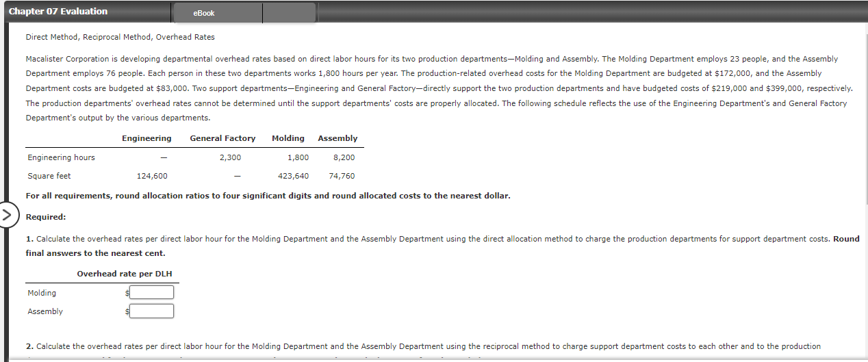Select the value 1,800 in Molding column

click(298, 157)
